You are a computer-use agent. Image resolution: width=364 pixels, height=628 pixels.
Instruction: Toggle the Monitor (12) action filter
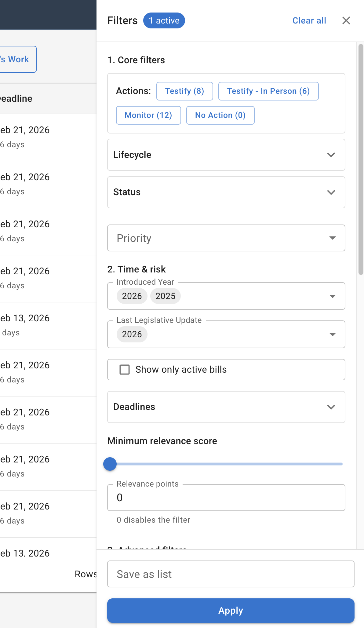pos(148,115)
